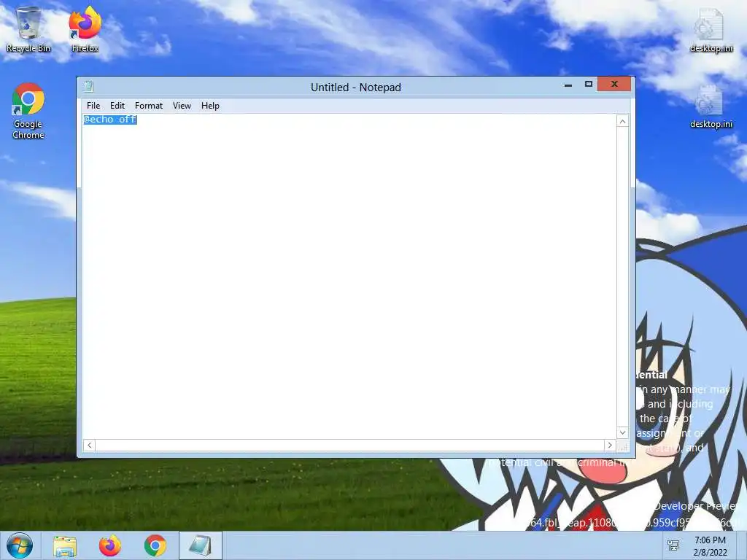The image size is (747, 560).
Task: Minimize the Notepad window
Action: 568,85
